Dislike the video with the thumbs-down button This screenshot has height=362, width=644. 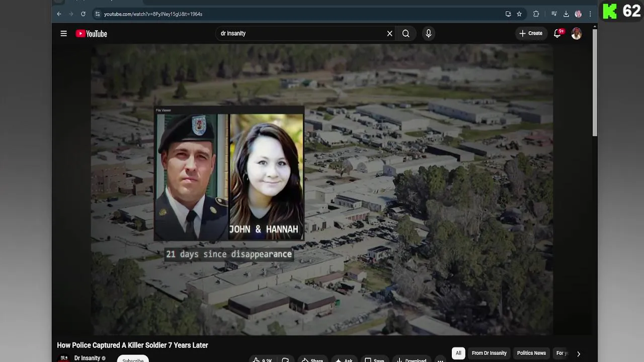(x=285, y=359)
